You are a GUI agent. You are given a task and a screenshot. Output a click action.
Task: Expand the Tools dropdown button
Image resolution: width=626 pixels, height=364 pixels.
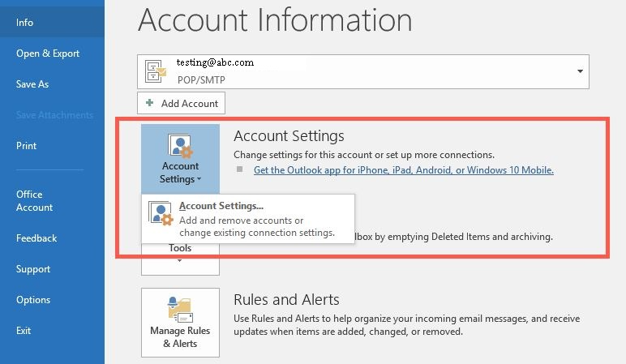pyautogui.click(x=180, y=259)
